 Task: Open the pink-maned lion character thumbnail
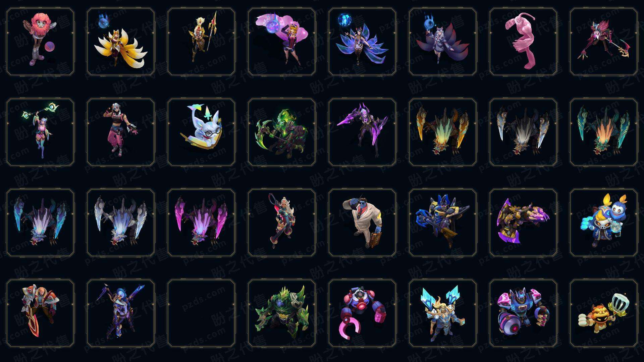coord(40,42)
